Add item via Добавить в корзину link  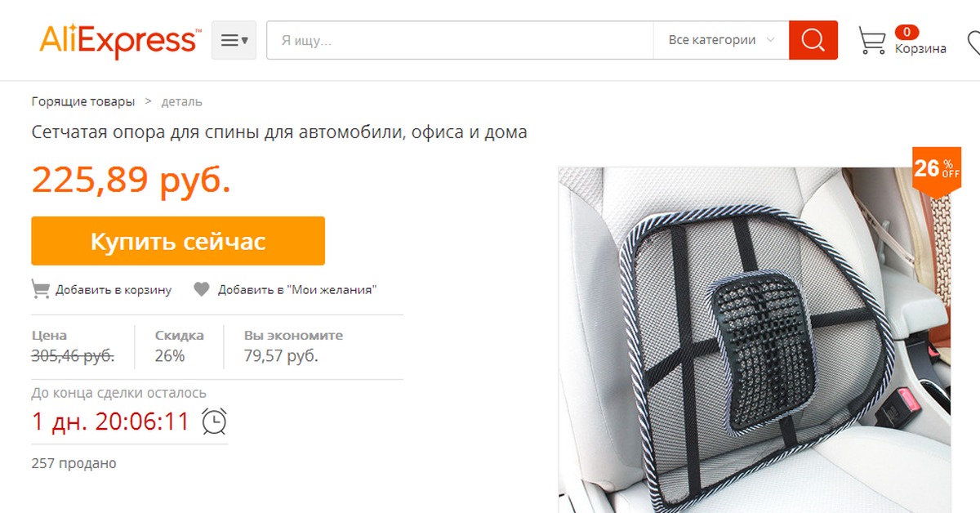tap(114, 290)
